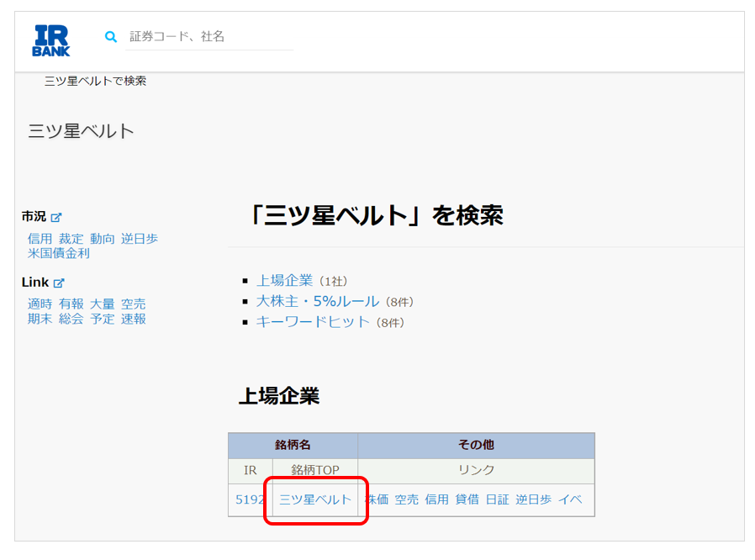Click the search magnifier icon
Viewport: 755px width, 560px height.
click(111, 37)
